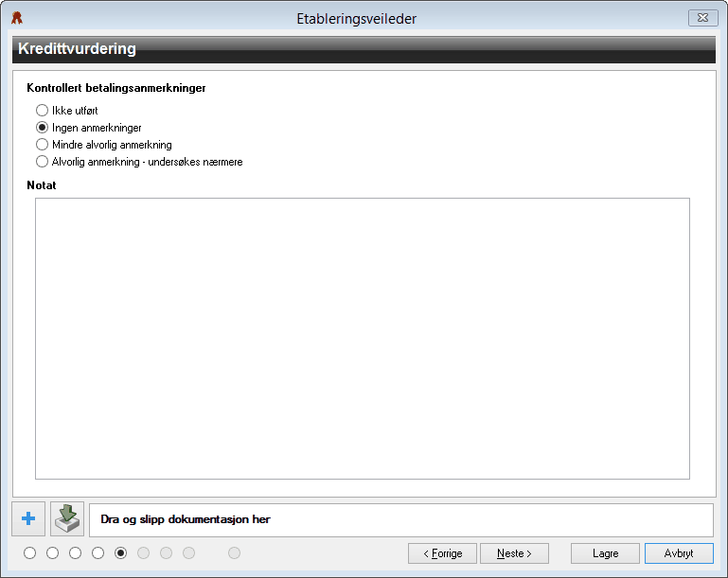Close the Etableringsveileder window
The image size is (728, 578).
coord(703,18)
